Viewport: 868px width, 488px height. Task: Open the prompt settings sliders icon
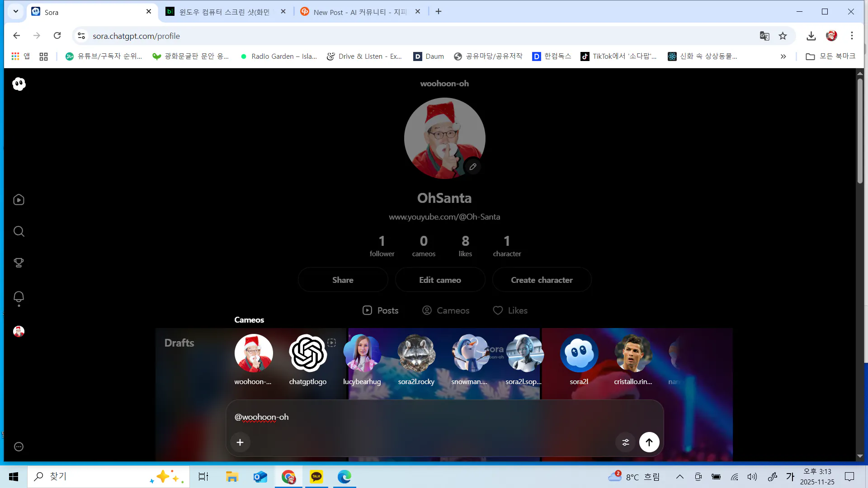coord(625,442)
